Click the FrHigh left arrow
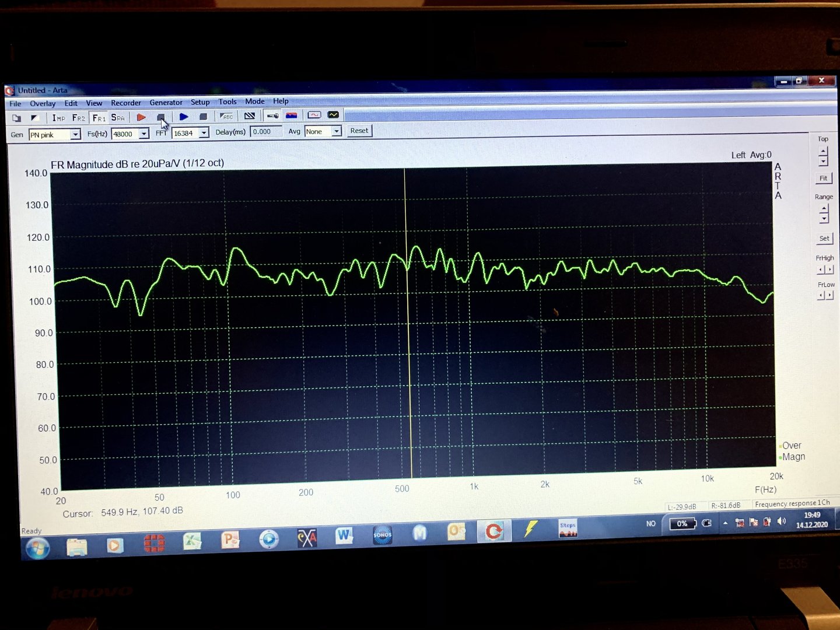Screen dimensions: 840x630 pos(821,269)
